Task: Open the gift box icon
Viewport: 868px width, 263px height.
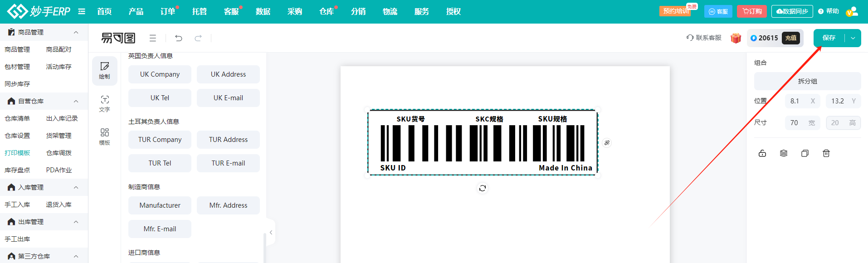Action: pyautogui.click(x=736, y=38)
